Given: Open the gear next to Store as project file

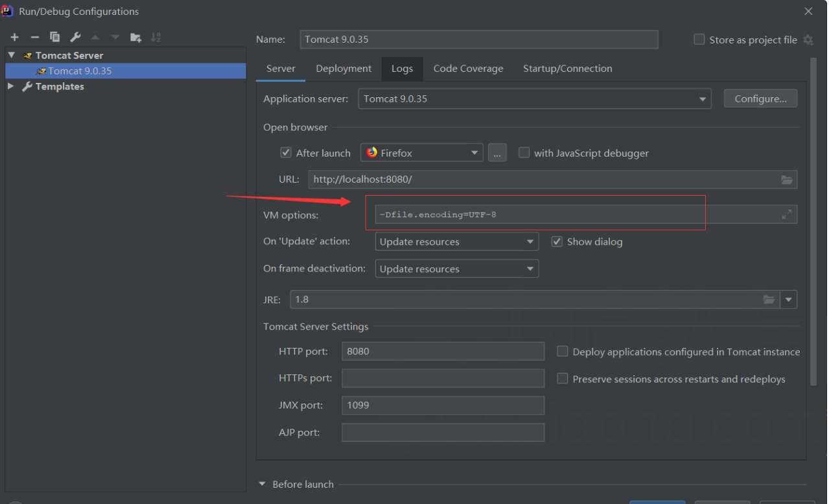Looking at the screenshot, I should [808, 40].
